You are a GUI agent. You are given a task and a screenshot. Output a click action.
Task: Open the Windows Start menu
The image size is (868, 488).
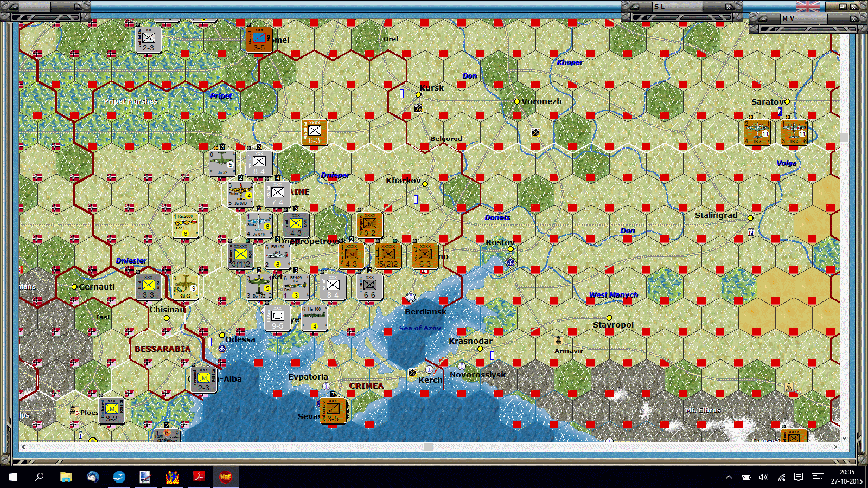pyautogui.click(x=13, y=477)
